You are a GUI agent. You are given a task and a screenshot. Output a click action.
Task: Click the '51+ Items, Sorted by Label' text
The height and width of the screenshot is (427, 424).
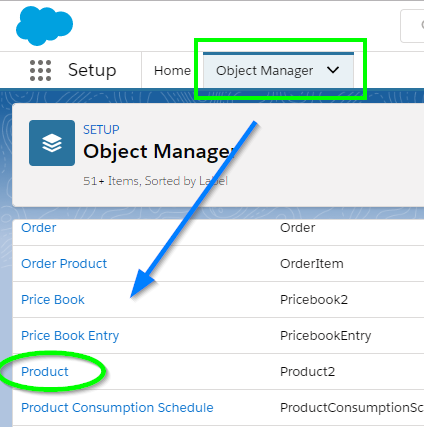pos(155,181)
